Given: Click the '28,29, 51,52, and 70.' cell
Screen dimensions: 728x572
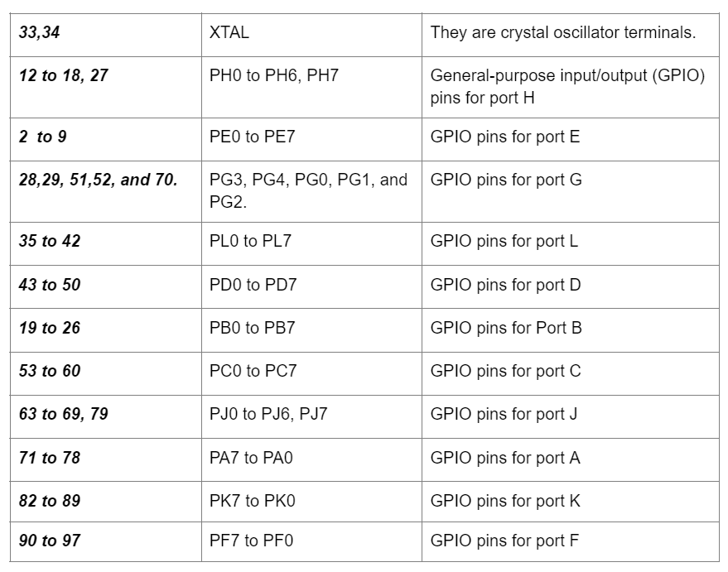Looking at the screenshot, I should [105, 191].
